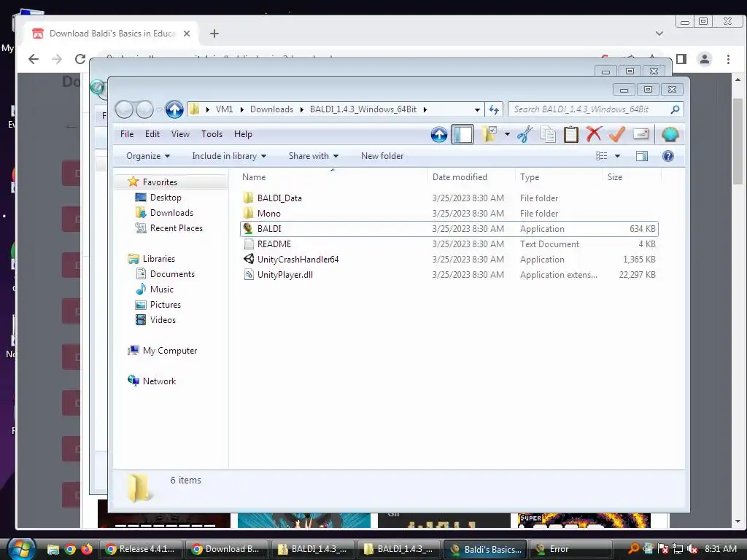Open the Organize dropdown
Image resolution: width=747 pixels, height=560 pixels.
tap(147, 156)
